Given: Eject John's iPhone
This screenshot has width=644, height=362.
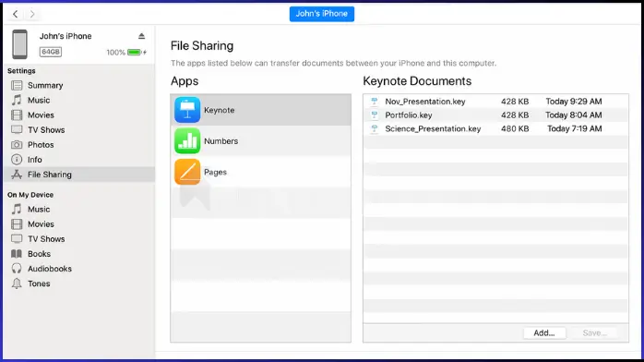Looking at the screenshot, I should click(x=142, y=36).
